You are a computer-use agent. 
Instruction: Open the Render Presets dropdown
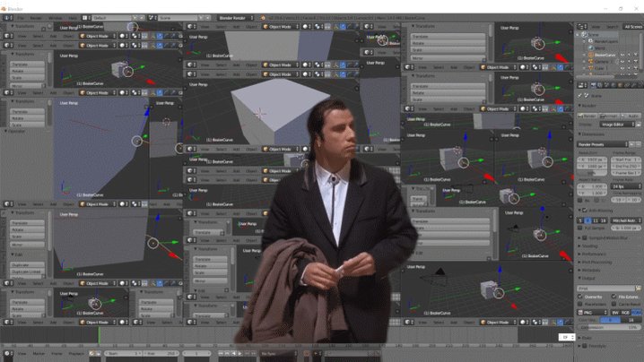click(x=603, y=144)
